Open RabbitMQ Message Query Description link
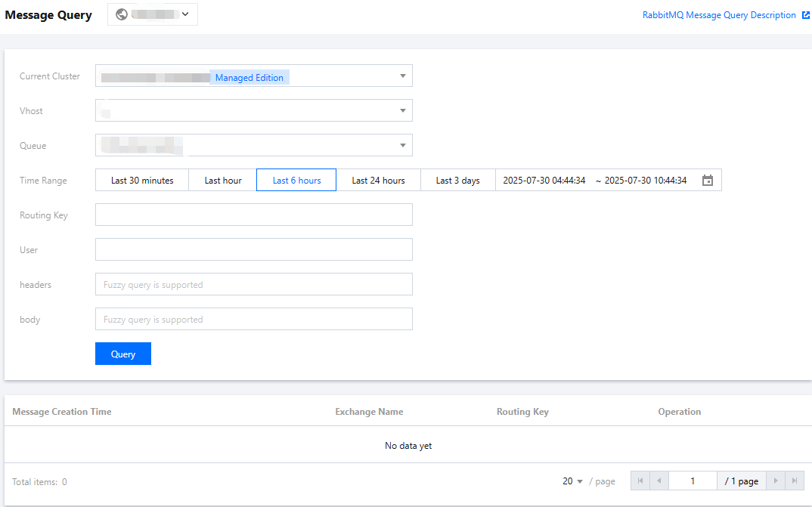The image size is (812, 507). (x=719, y=15)
